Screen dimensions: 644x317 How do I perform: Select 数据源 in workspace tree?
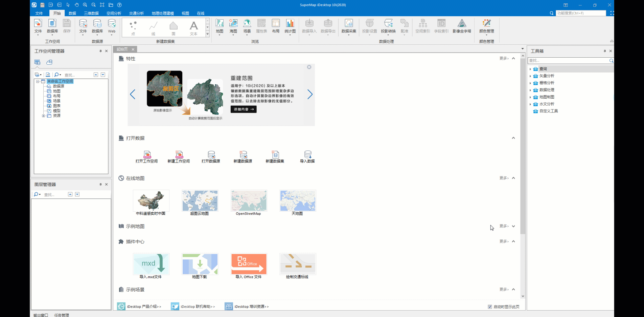(59, 86)
